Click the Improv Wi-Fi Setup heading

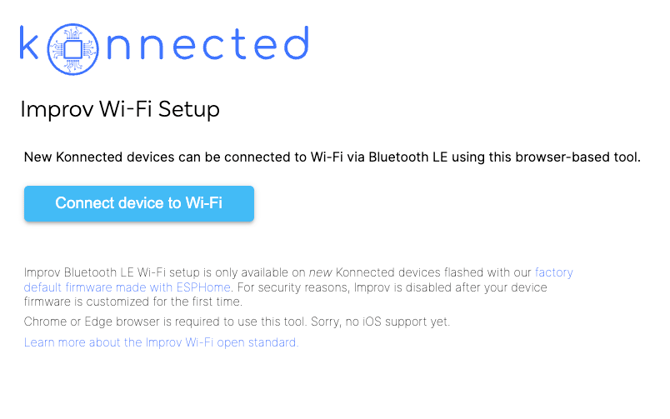tap(120, 109)
